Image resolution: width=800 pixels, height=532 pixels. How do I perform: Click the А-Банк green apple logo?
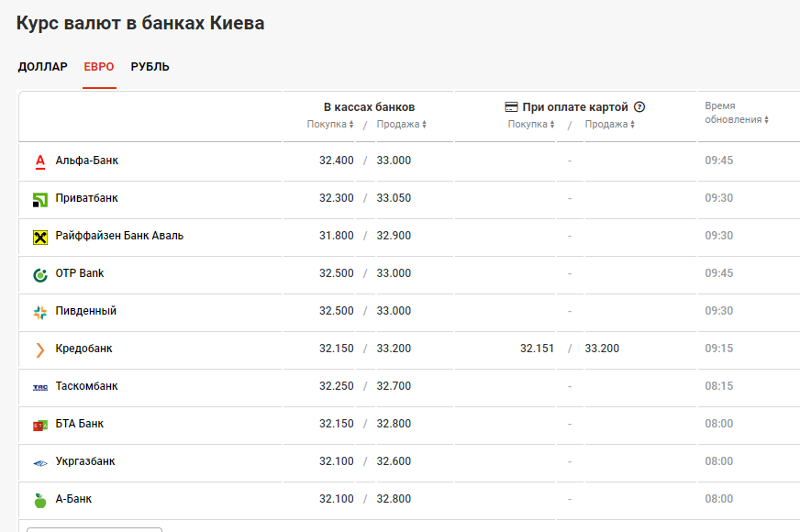(x=40, y=501)
